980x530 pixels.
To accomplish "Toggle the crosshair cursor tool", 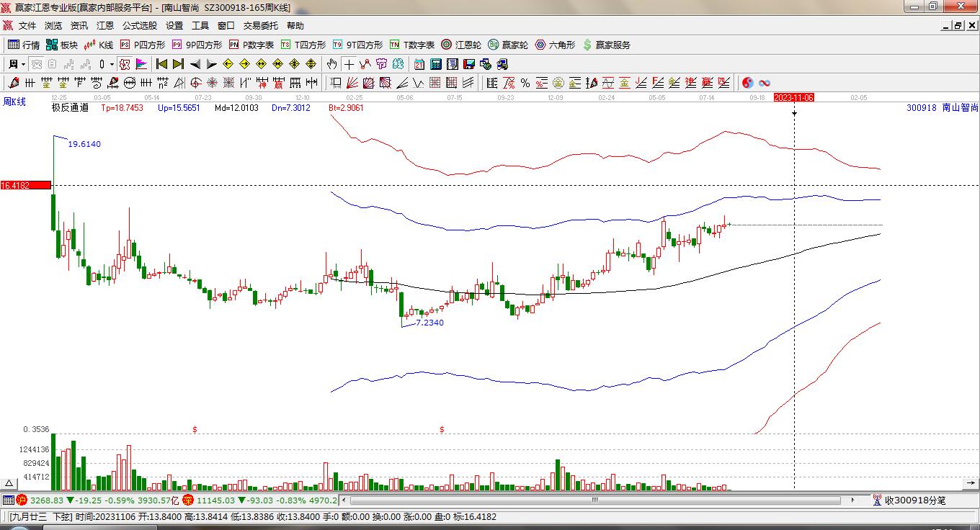I will point(349,64).
